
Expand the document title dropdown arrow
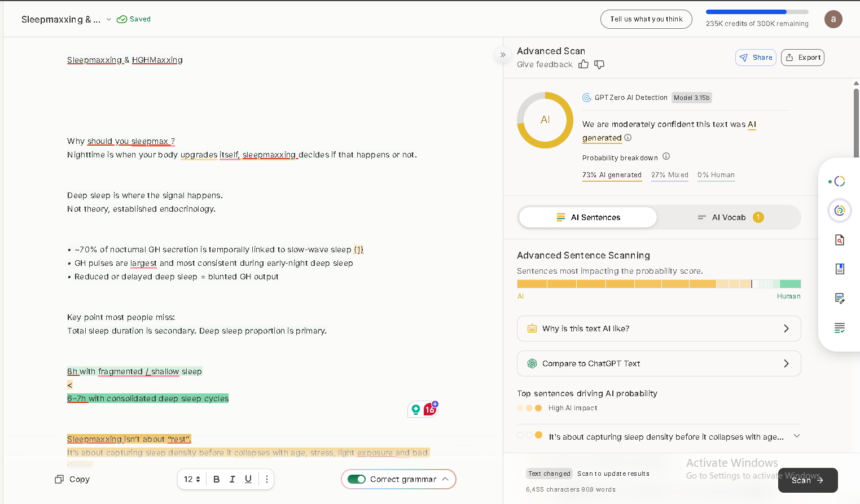pyautogui.click(x=109, y=19)
